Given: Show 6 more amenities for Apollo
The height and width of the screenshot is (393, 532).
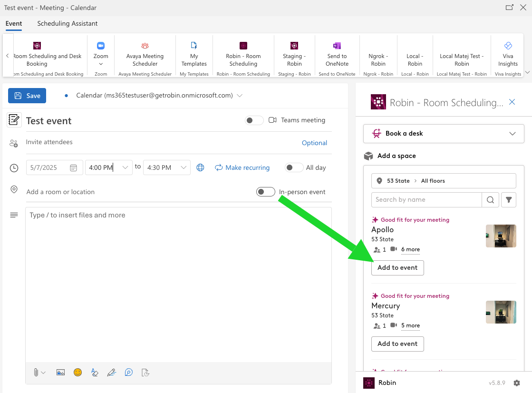Looking at the screenshot, I should pos(411,249).
